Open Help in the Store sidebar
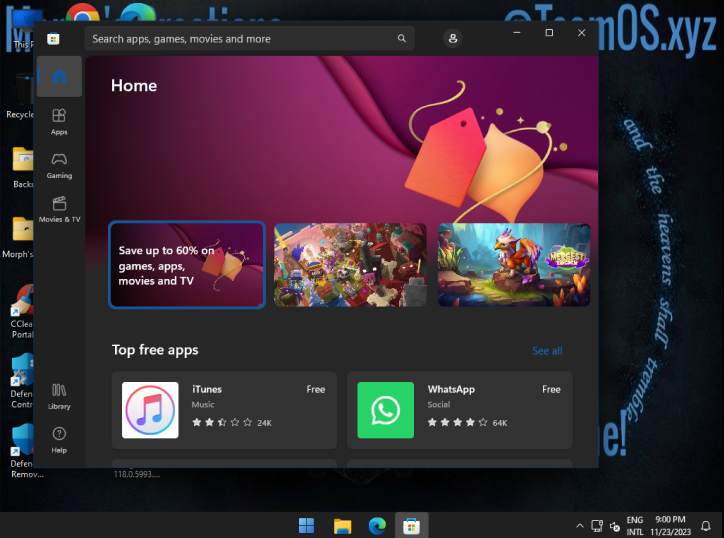The width and height of the screenshot is (724, 538). pyautogui.click(x=59, y=440)
